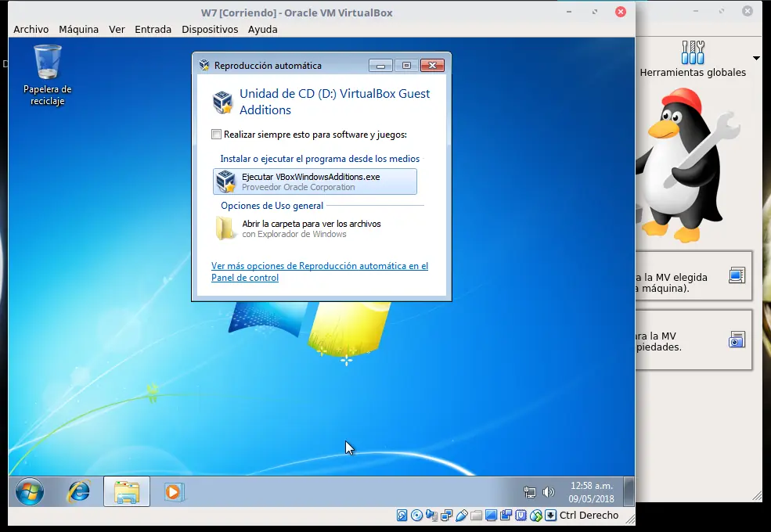Image resolution: width=771 pixels, height=532 pixels.
Task: Click the Show desktop strip beside the taskbar clock
Action: 629,491
